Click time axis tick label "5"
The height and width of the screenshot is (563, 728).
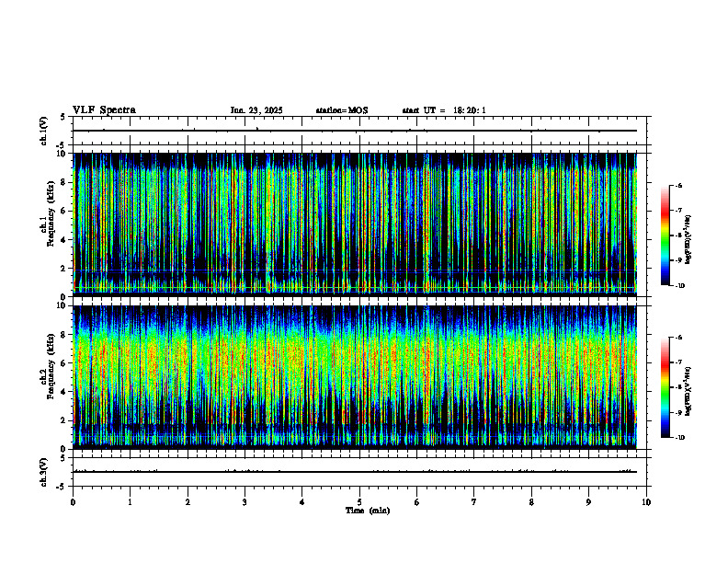pos(359,502)
